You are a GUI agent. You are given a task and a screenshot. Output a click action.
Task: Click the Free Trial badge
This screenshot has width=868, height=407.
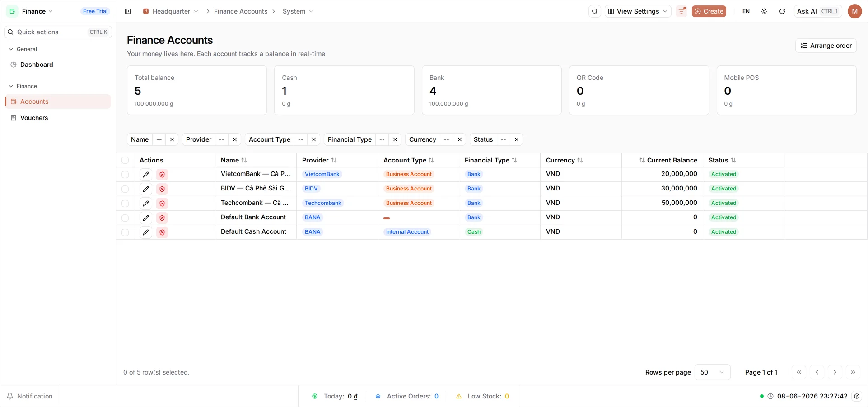[x=95, y=11]
